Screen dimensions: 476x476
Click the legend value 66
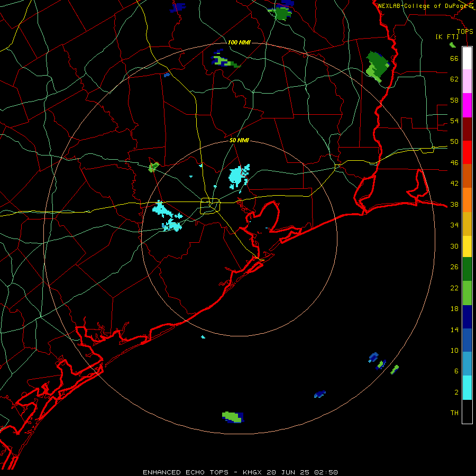[x=454, y=58]
